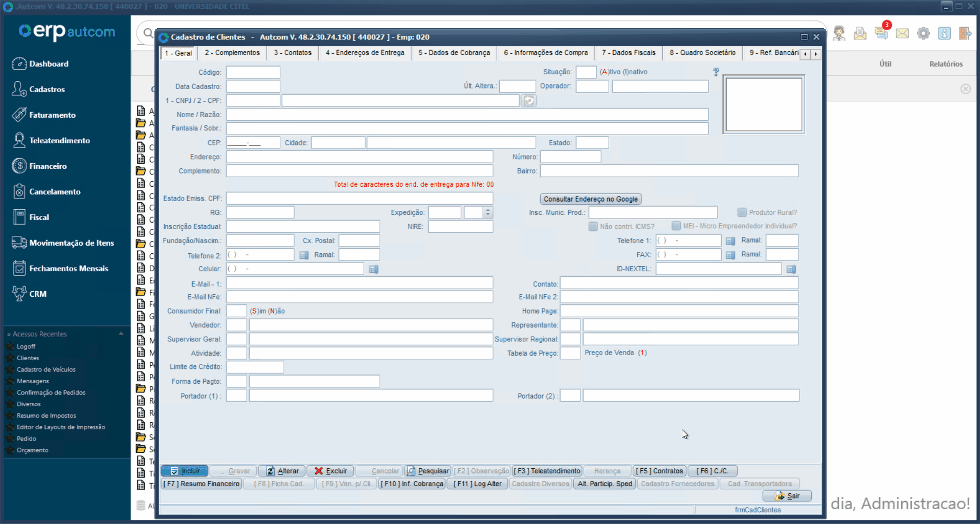Switch to the 3 - Contatos tab
The image size is (980, 524).
[292, 53]
